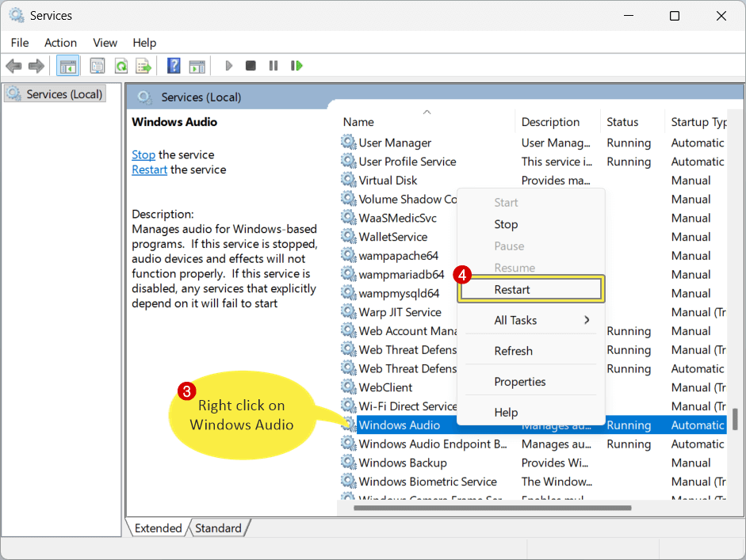
Task: Click Running status of User Profile Service
Action: (629, 162)
